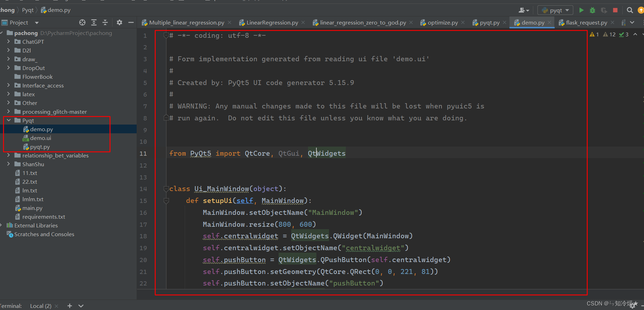
Task: Toggle code fold on class Ui_MainWindow line
Action: click(x=166, y=189)
